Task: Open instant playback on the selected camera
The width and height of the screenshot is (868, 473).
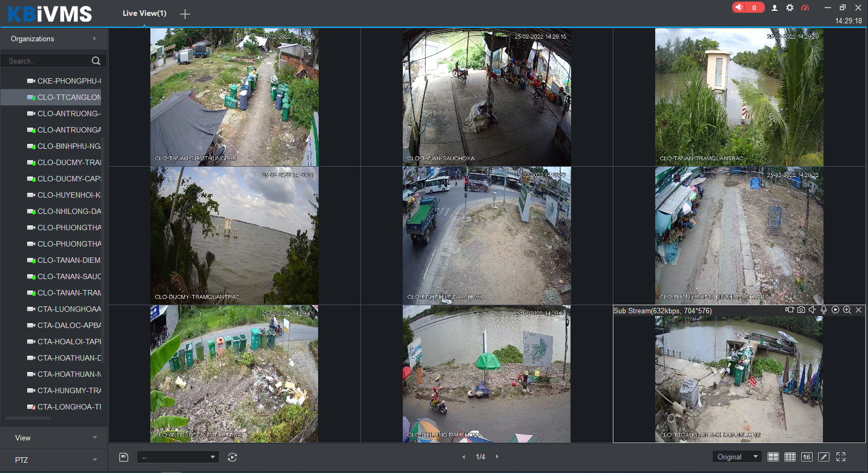Action: (x=835, y=310)
